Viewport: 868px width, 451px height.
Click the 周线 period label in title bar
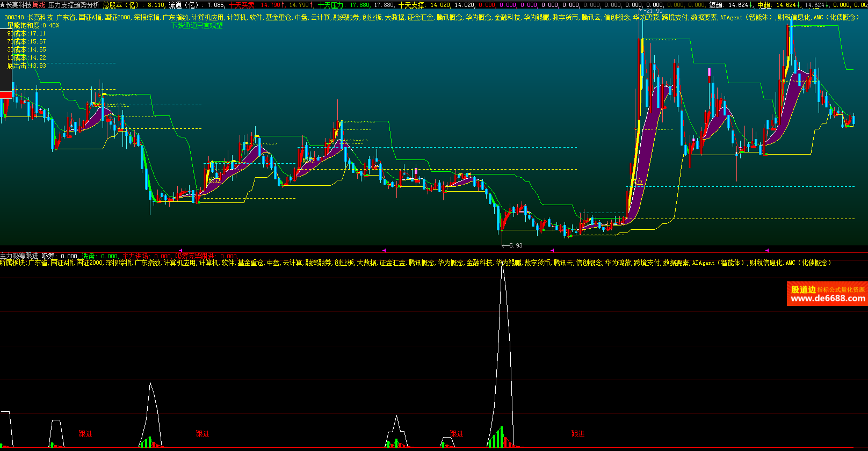coord(39,5)
